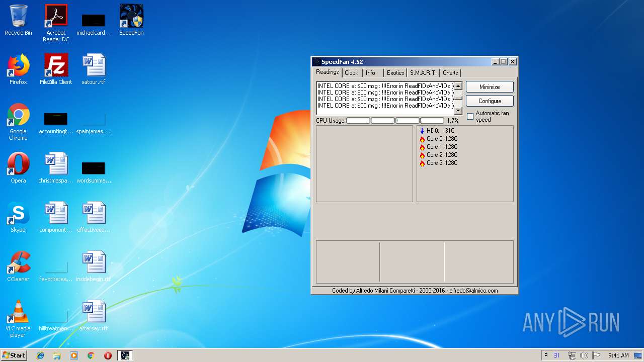Viewport: 644px width, 362px height.
Task: Open the Start menu
Action: coord(14,355)
